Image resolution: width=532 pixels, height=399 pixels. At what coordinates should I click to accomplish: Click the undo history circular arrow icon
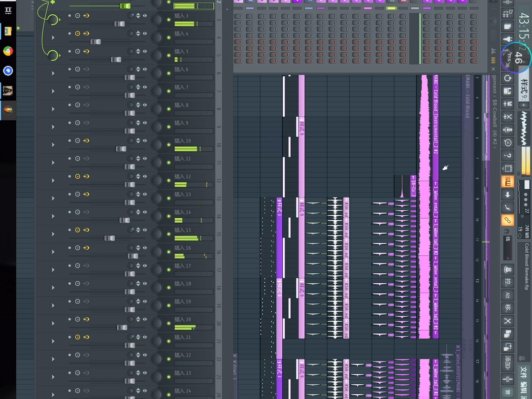pos(507,78)
